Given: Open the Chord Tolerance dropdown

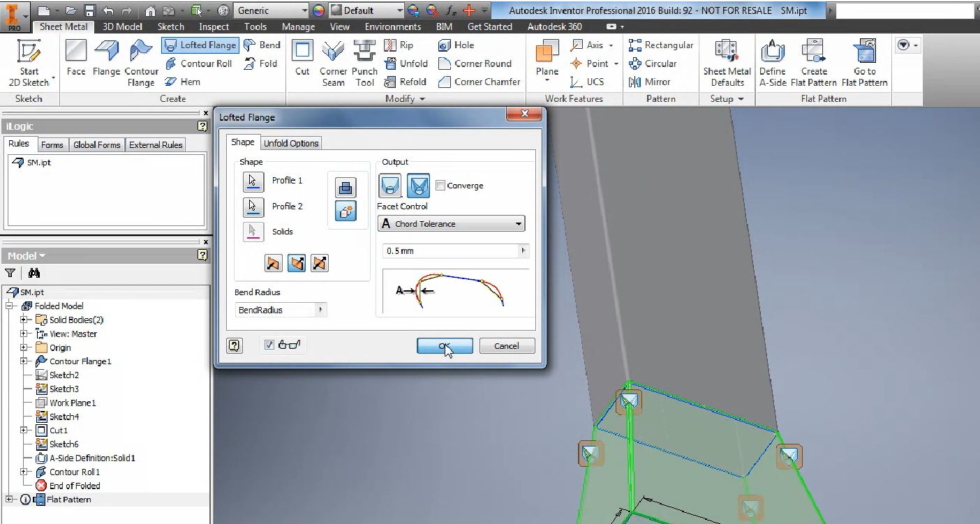Looking at the screenshot, I should [518, 223].
